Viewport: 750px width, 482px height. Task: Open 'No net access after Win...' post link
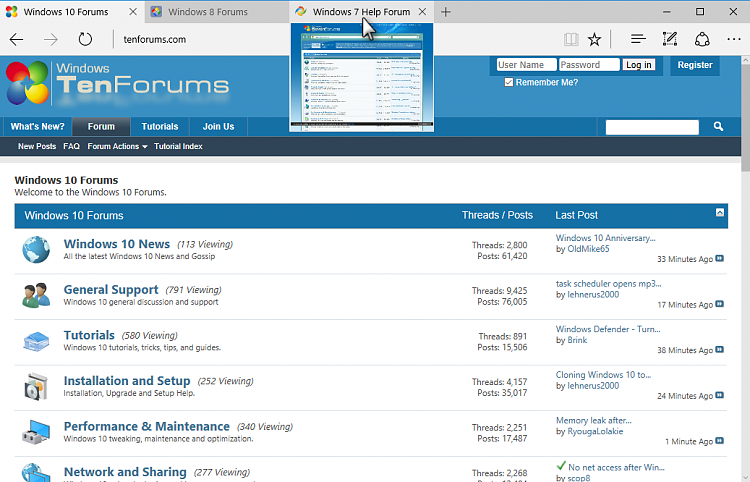click(616, 467)
